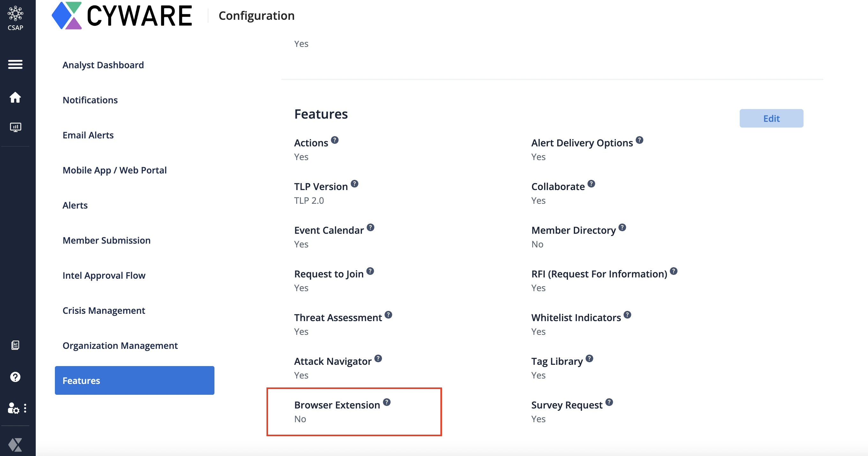Open Analyst Dashboard configuration section
Image resolution: width=868 pixels, height=456 pixels.
tap(103, 65)
